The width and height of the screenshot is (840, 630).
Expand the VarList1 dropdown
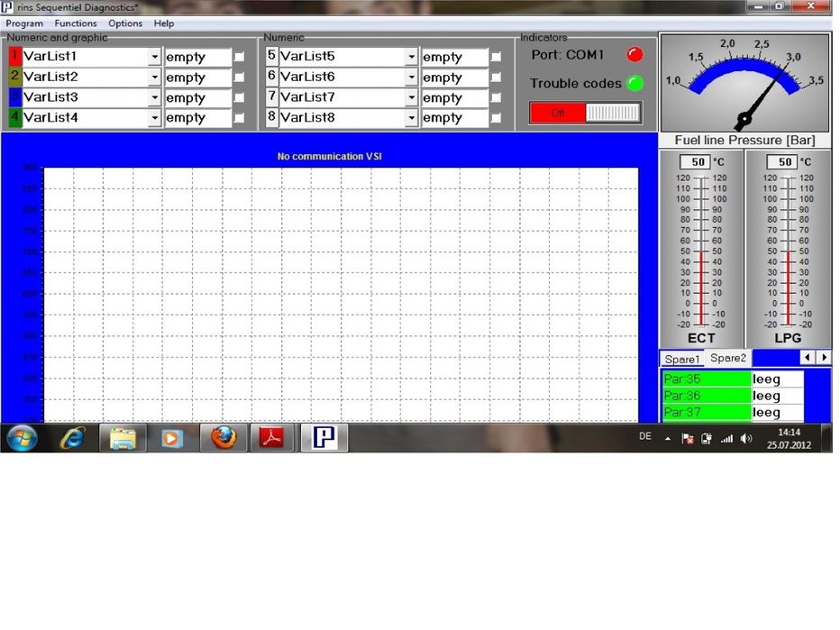[x=154, y=56]
